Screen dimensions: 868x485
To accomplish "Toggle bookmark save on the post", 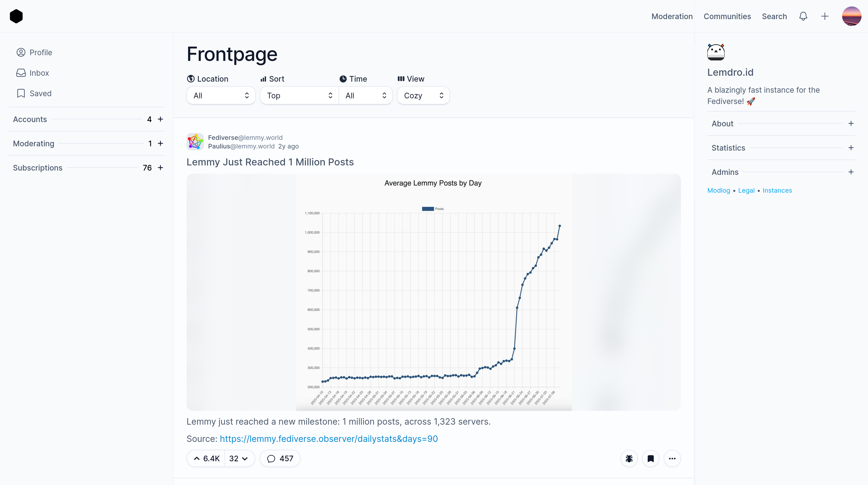I will click(650, 459).
